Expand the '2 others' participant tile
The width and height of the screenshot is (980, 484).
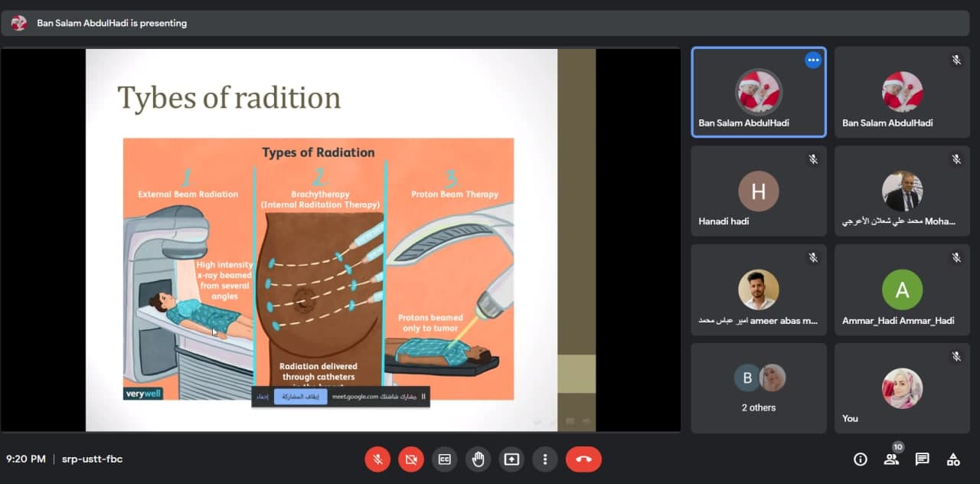click(x=759, y=388)
